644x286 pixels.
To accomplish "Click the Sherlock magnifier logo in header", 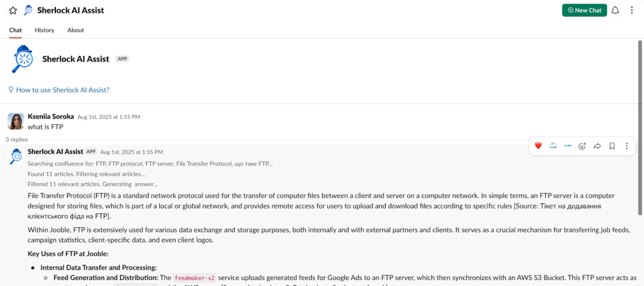I will tap(28, 10).
